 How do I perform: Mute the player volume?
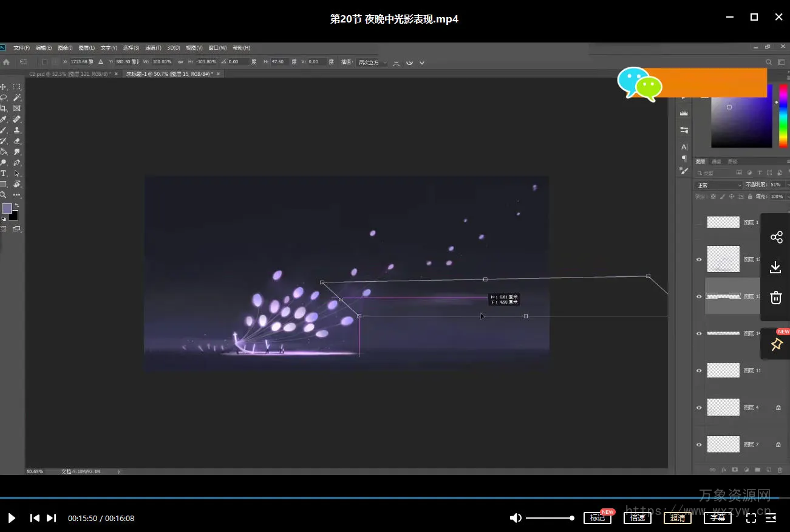point(516,518)
